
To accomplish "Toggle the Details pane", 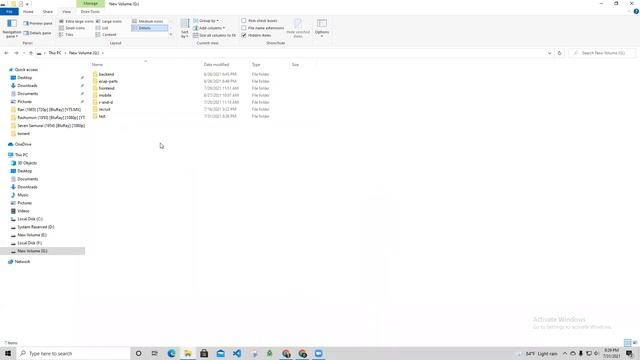I will tap(38, 33).
